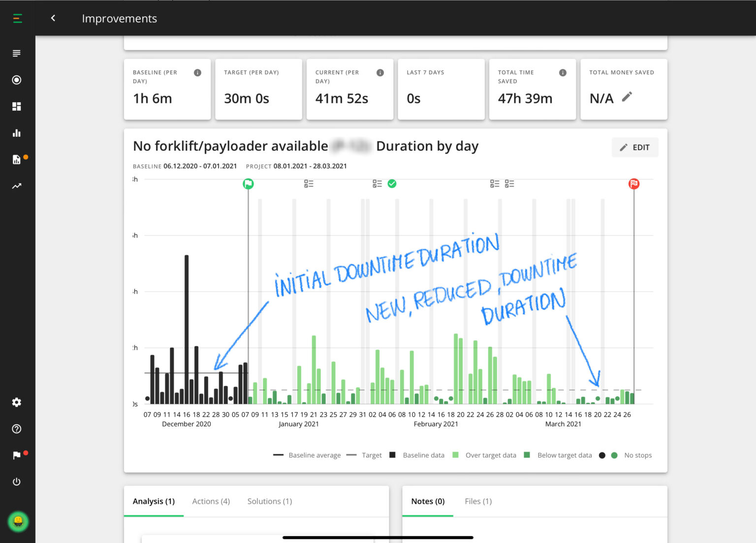The width and height of the screenshot is (756, 543).
Task: Open the reports icon with orange notification dot
Action: [17, 159]
